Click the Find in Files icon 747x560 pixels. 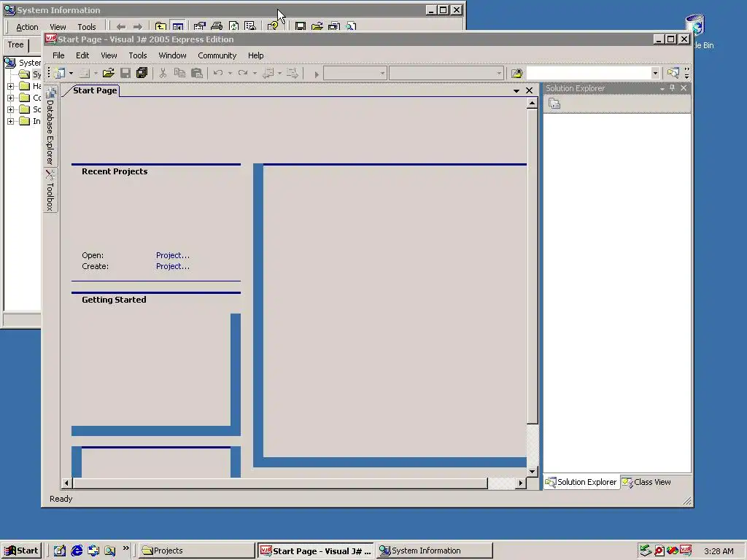(x=517, y=73)
